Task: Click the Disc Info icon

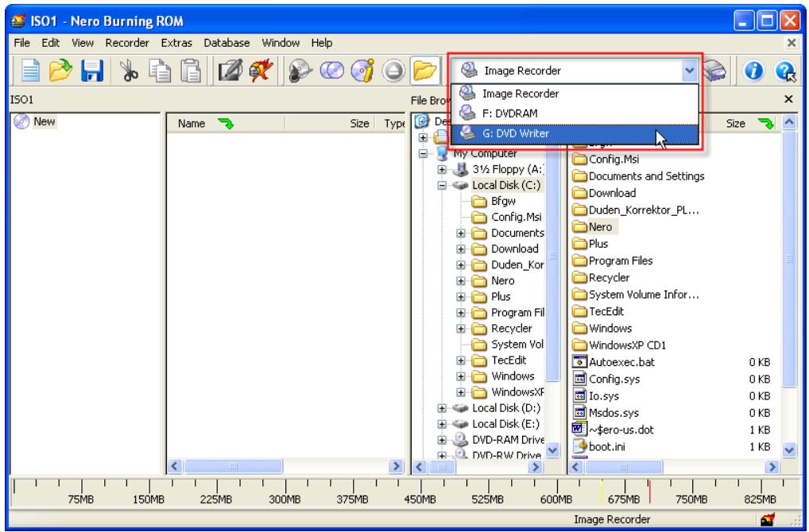Action: 362,70
